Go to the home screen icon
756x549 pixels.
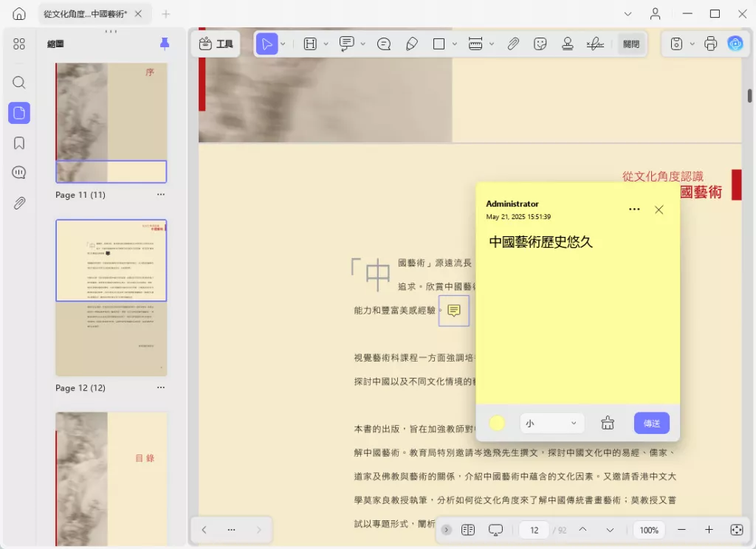(x=18, y=14)
